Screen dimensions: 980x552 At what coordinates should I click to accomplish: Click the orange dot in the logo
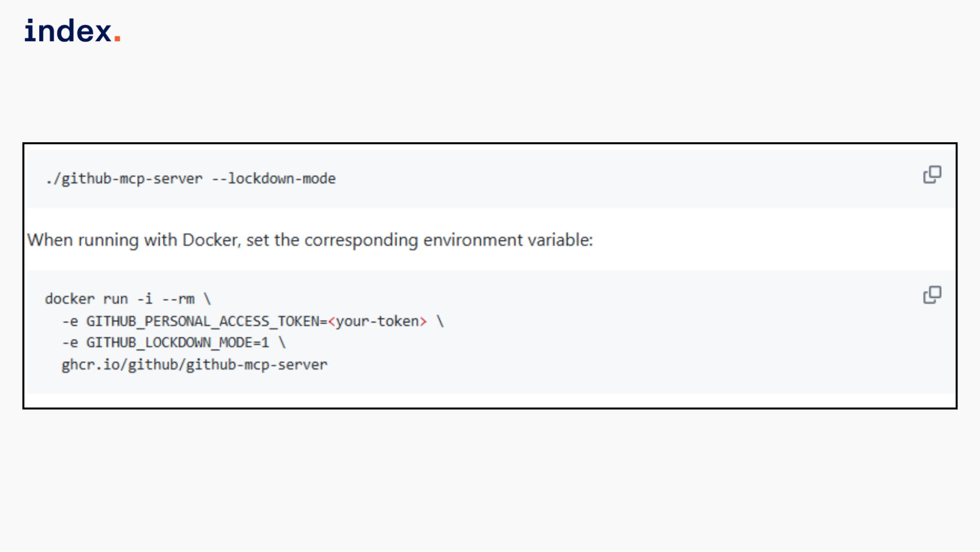[x=117, y=38]
